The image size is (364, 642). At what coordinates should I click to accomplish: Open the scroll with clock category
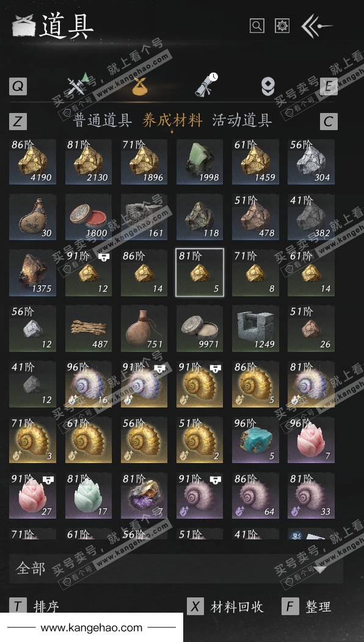tap(206, 85)
